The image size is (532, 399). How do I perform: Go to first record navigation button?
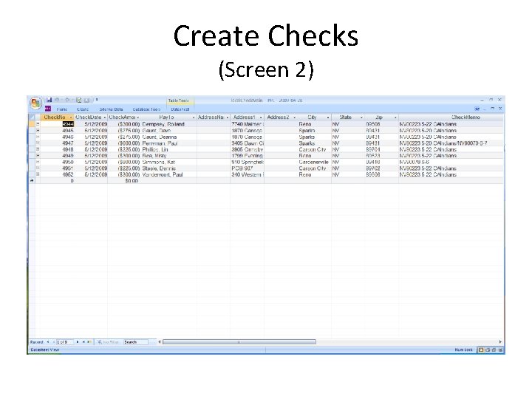pos(48,342)
